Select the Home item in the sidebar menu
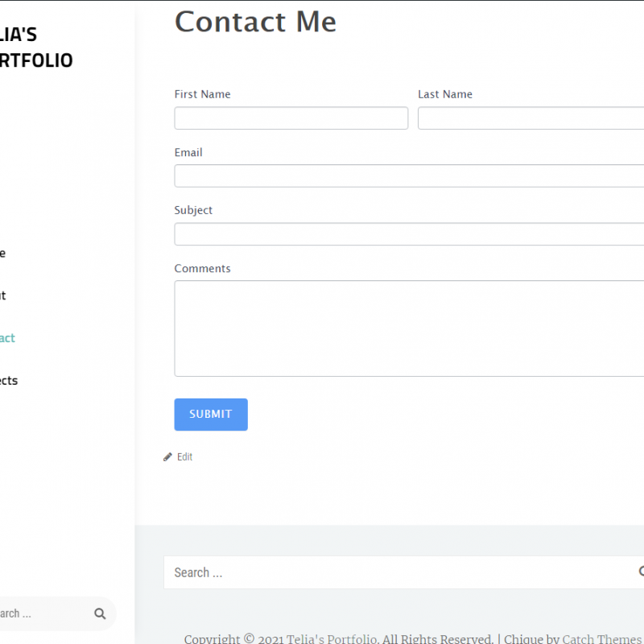The height and width of the screenshot is (644, 644). tap(2, 253)
